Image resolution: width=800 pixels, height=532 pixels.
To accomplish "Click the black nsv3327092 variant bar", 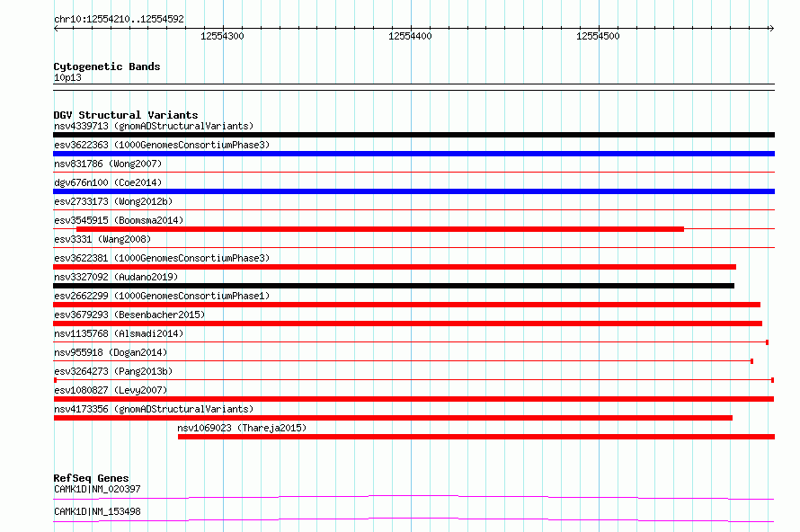I will [x=394, y=286].
